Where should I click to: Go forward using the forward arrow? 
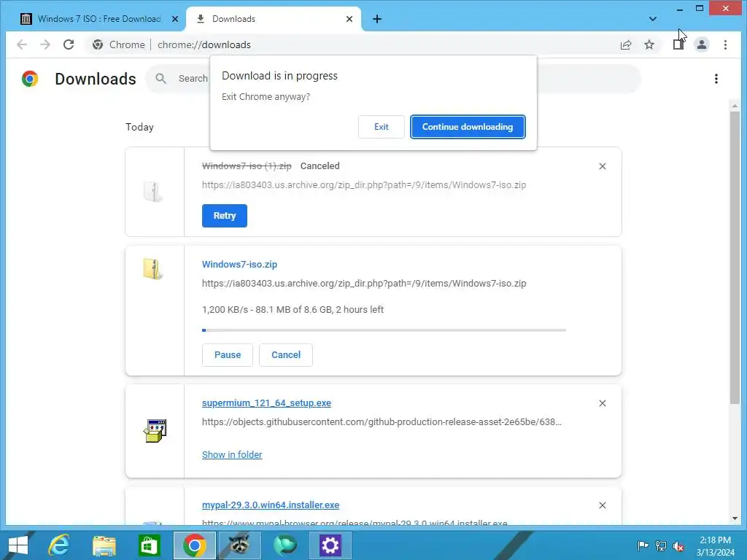pos(45,44)
